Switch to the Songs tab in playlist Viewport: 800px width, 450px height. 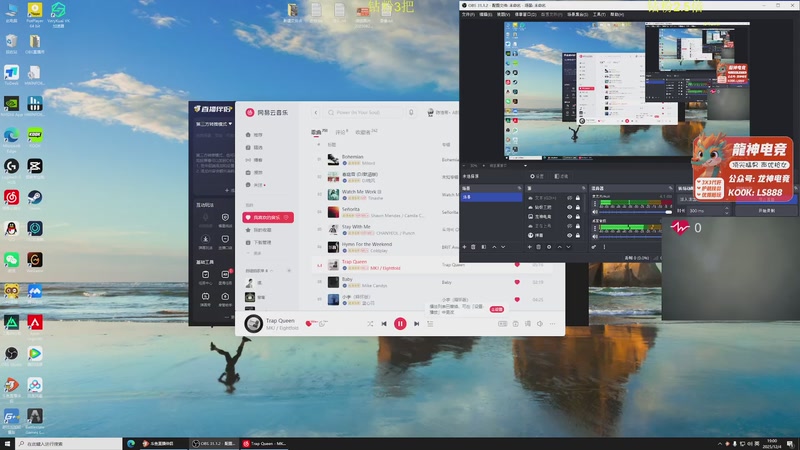click(x=316, y=132)
